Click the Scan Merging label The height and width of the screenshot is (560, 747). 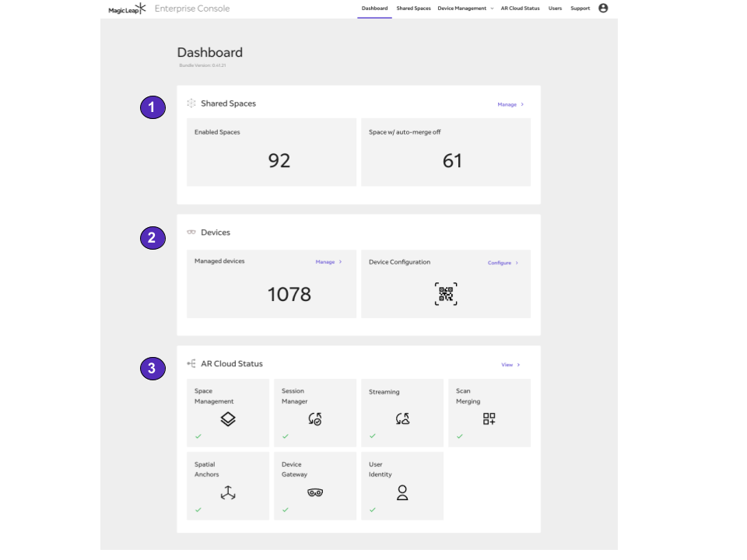click(468, 396)
